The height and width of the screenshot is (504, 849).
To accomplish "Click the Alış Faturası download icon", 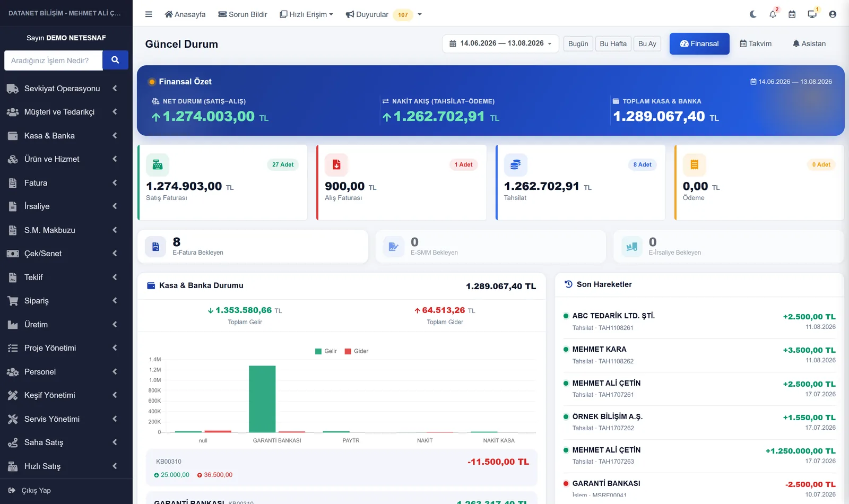I will [336, 165].
